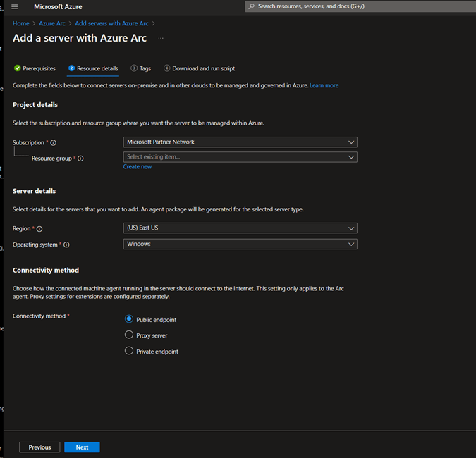476x458 pixels.
Task: Click the green Prerequisites checkmark icon
Action: click(x=17, y=68)
